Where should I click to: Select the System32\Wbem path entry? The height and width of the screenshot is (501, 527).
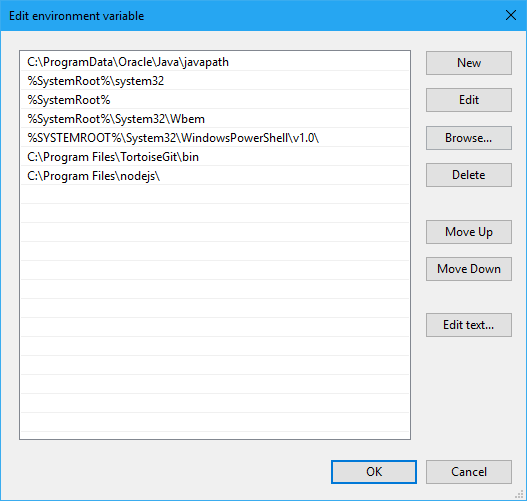[215, 119]
